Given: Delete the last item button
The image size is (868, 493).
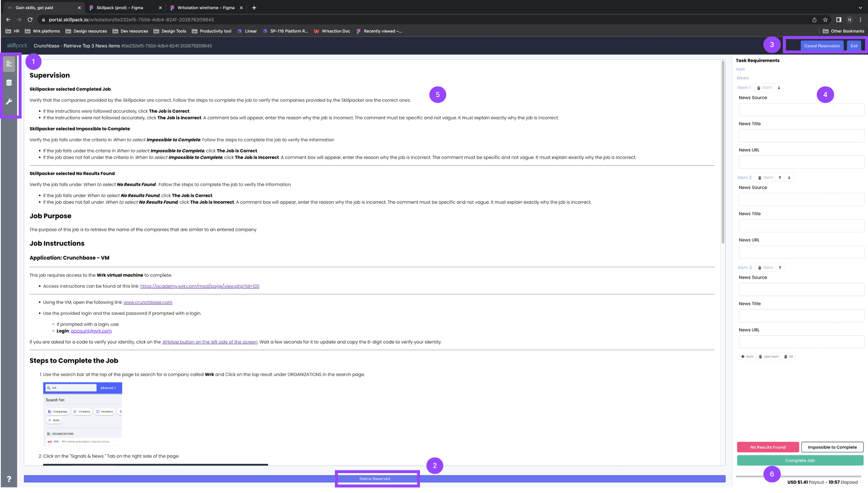Looking at the screenshot, I should click(x=769, y=357).
